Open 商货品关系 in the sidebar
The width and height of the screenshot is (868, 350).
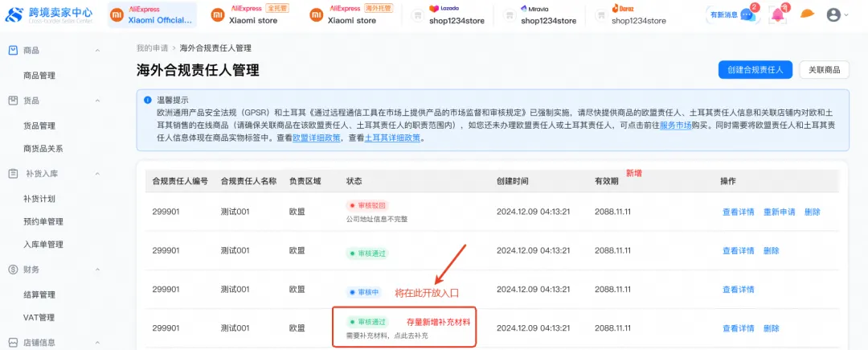(x=43, y=148)
